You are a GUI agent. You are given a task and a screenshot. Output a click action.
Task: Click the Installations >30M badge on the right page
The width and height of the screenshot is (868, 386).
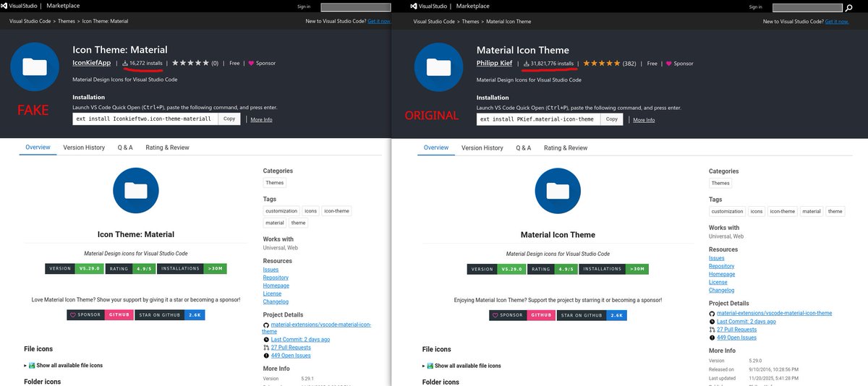tap(613, 269)
